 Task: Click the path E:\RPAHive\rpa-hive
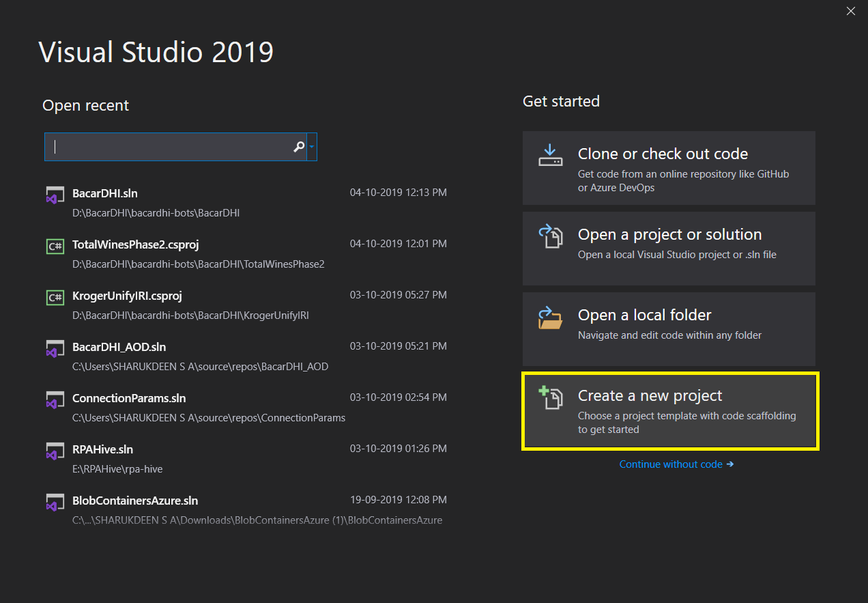[117, 469]
